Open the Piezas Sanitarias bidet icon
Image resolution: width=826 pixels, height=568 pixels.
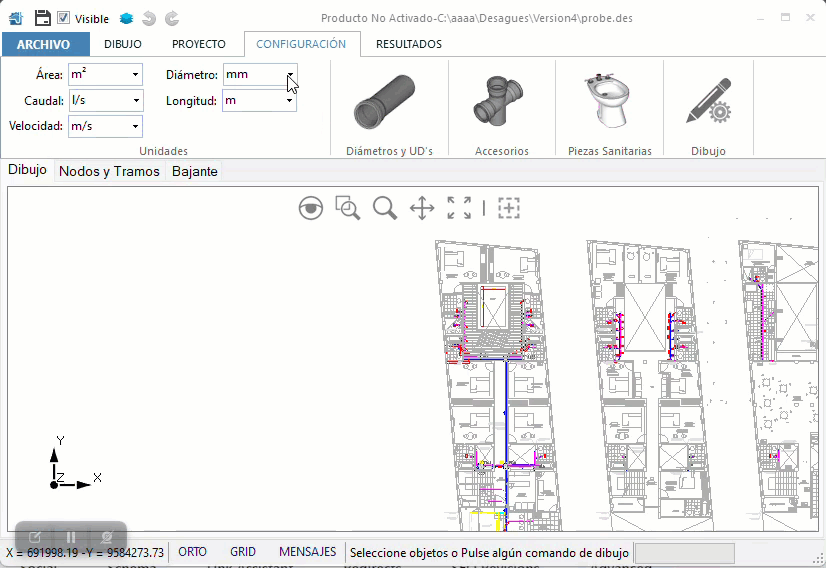tap(609, 100)
